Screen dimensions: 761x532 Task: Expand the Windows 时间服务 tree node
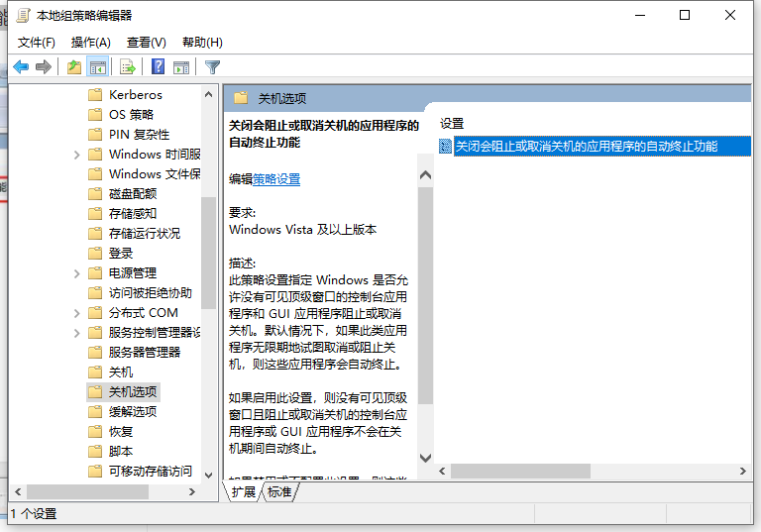(77, 155)
